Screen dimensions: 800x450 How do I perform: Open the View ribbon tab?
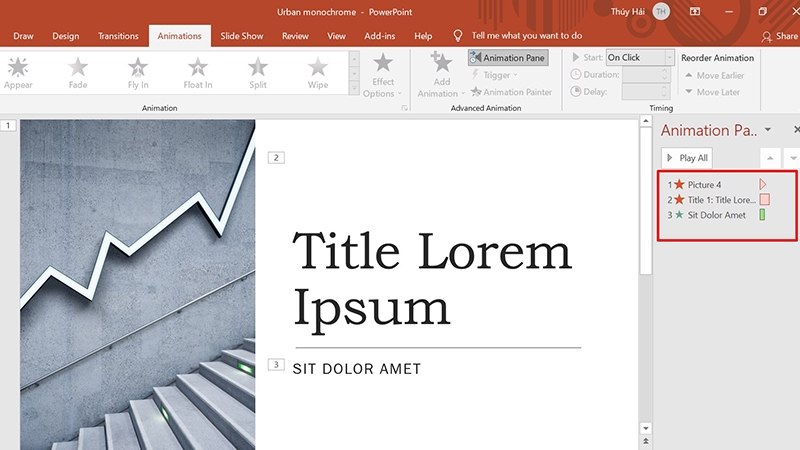pos(336,36)
